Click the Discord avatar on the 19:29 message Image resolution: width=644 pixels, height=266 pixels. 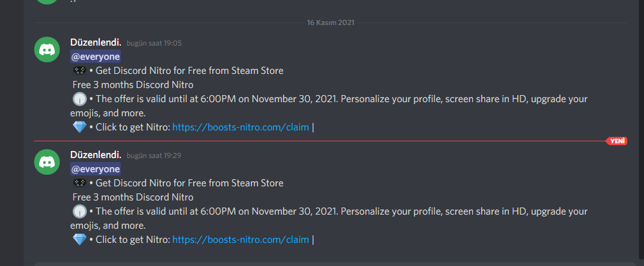point(47,162)
